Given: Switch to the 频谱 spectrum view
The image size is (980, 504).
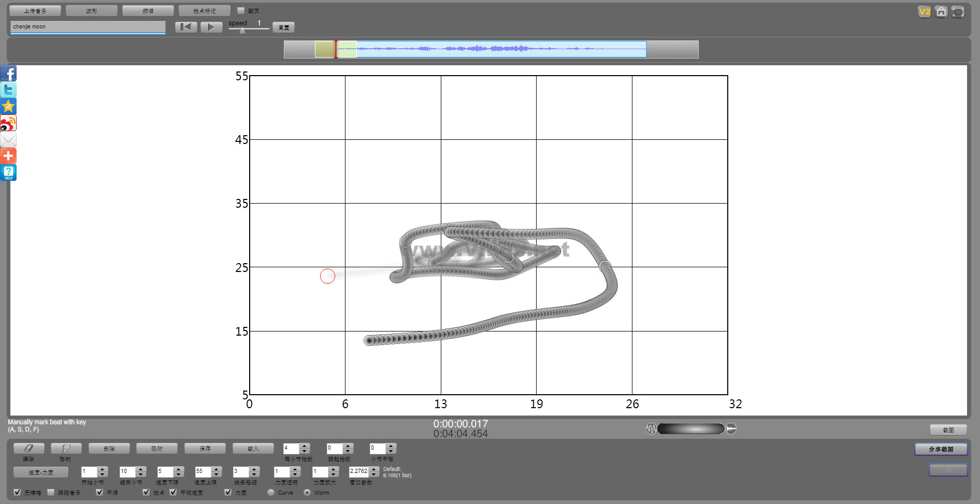Looking at the screenshot, I should [x=148, y=11].
